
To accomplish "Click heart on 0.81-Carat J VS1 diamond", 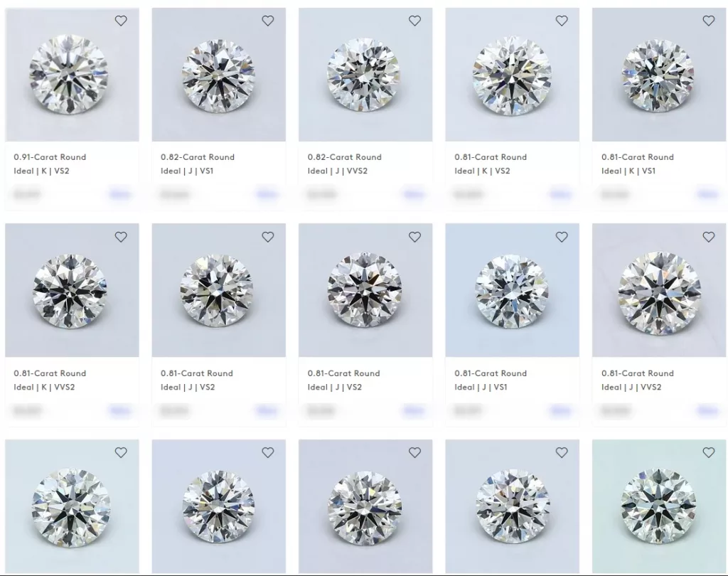I will point(562,237).
